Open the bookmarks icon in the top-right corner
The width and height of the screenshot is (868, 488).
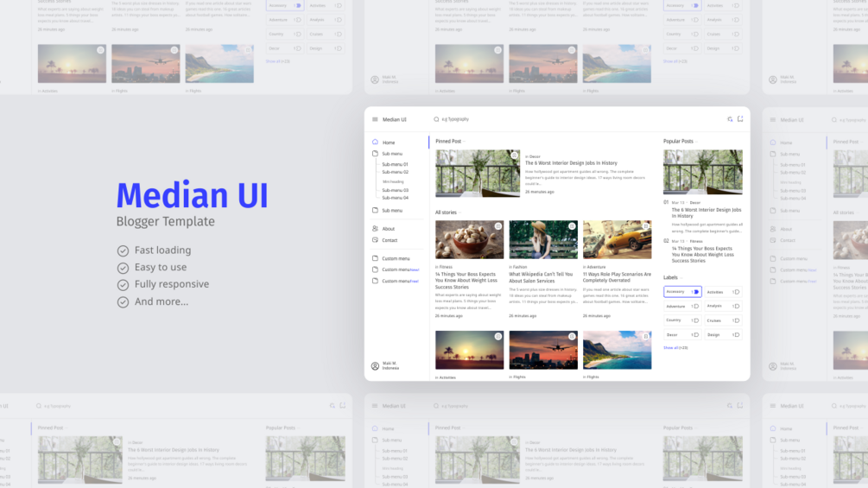pos(740,119)
